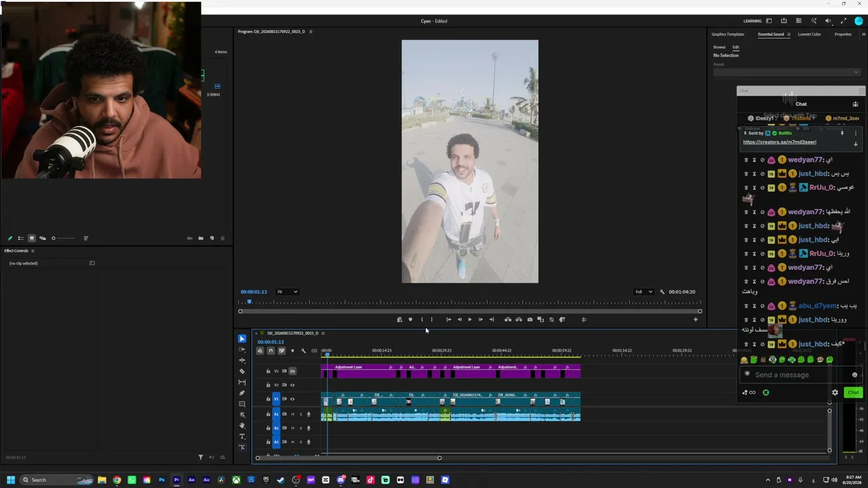Mute audio track A1
Viewport: 868px width, 488px height.
[x=293, y=414]
